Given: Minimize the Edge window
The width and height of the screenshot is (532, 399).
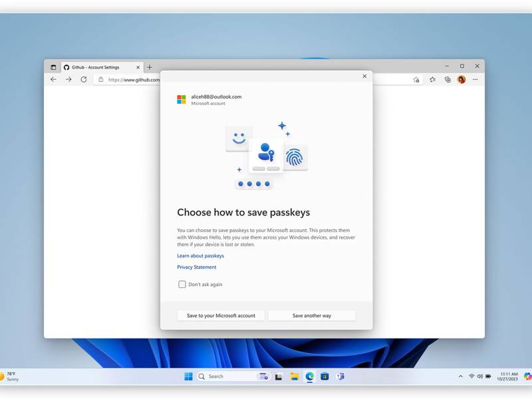Looking at the screenshot, I should coord(447,66).
